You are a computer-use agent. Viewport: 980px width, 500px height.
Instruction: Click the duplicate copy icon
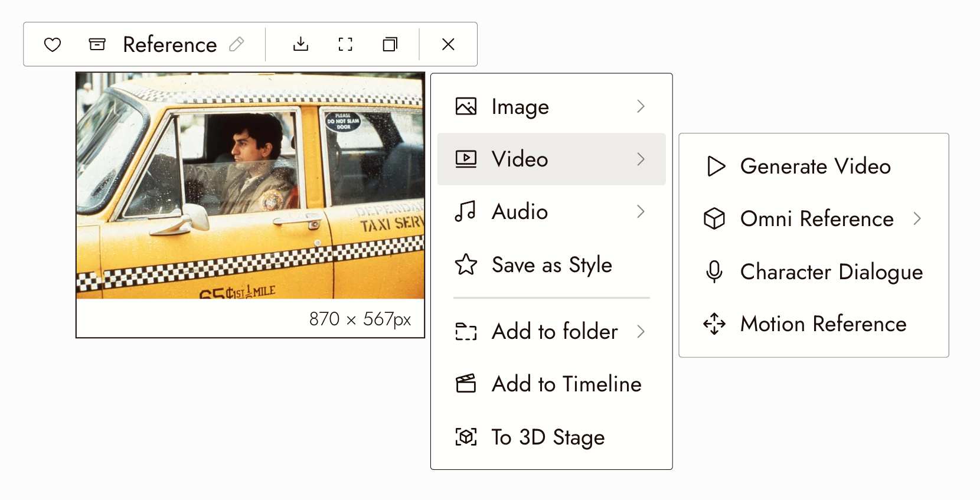coord(390,44)
